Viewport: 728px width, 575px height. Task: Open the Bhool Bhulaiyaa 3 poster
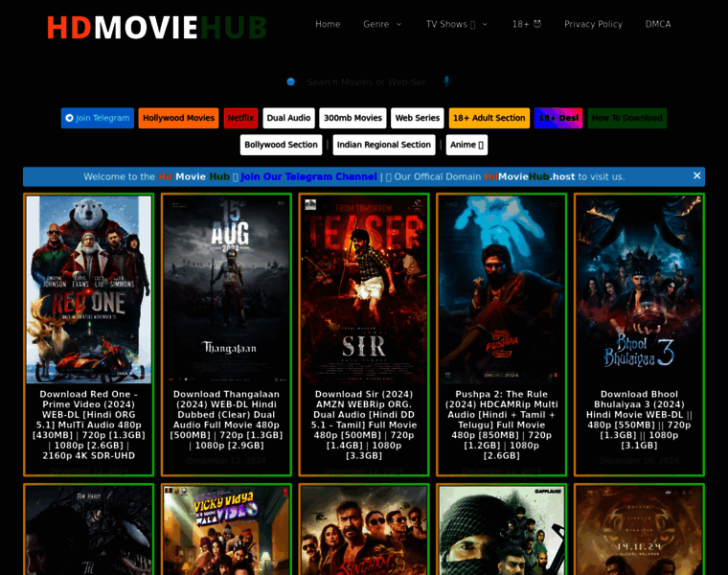point(639,289)
